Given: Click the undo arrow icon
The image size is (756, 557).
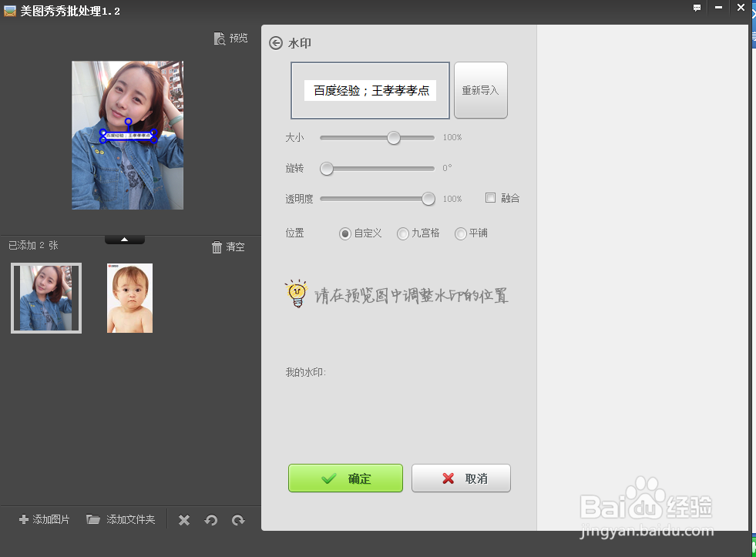Looking at the screenshot, I should click(x=211, y=520).
